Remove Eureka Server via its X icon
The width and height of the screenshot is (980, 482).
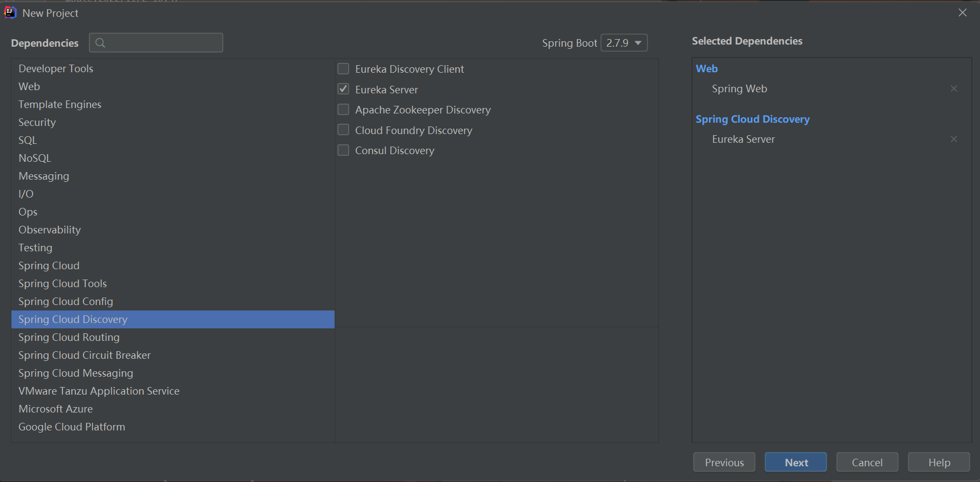click(953, 139)
